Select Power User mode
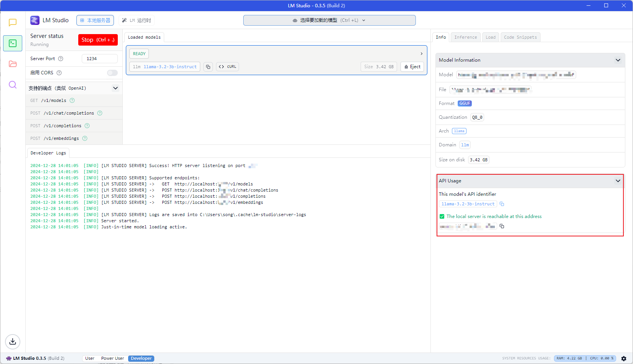This screenshot has height=364, width=633. pos(112,358)
